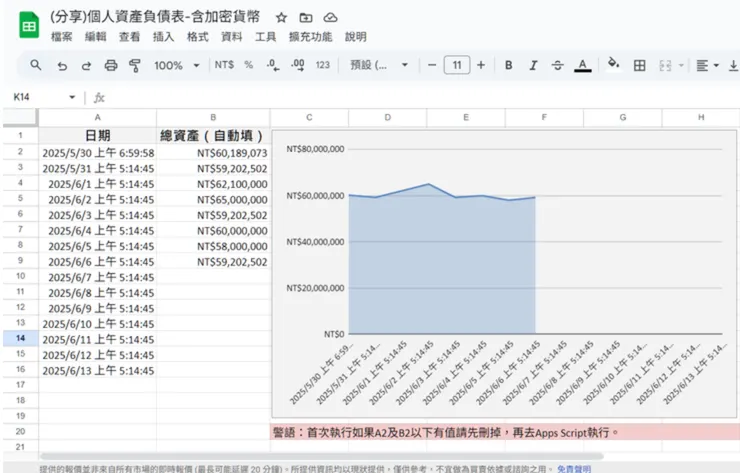This screenshot has height=473, width=740.
Task: Open the 編輯 menu
Action: pos(96,37)
